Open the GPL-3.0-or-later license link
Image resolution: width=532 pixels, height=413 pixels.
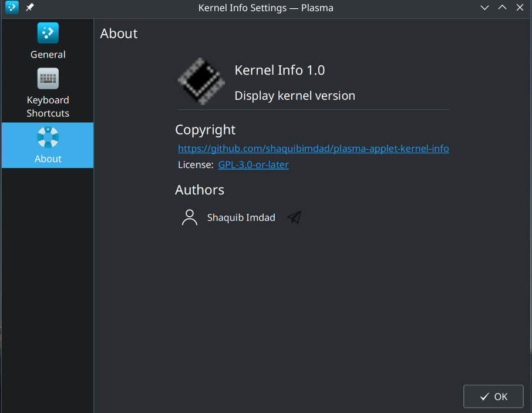(x=254, y=164)
